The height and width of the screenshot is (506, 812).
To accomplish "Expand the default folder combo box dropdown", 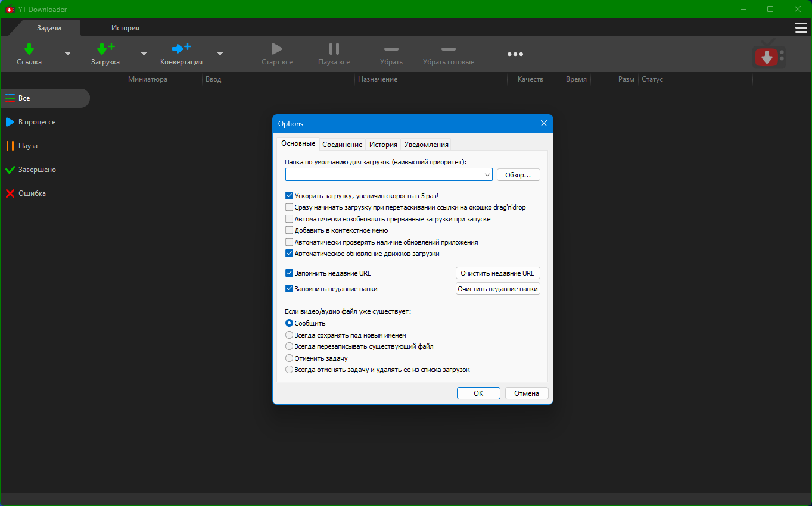I will [487, 175].
